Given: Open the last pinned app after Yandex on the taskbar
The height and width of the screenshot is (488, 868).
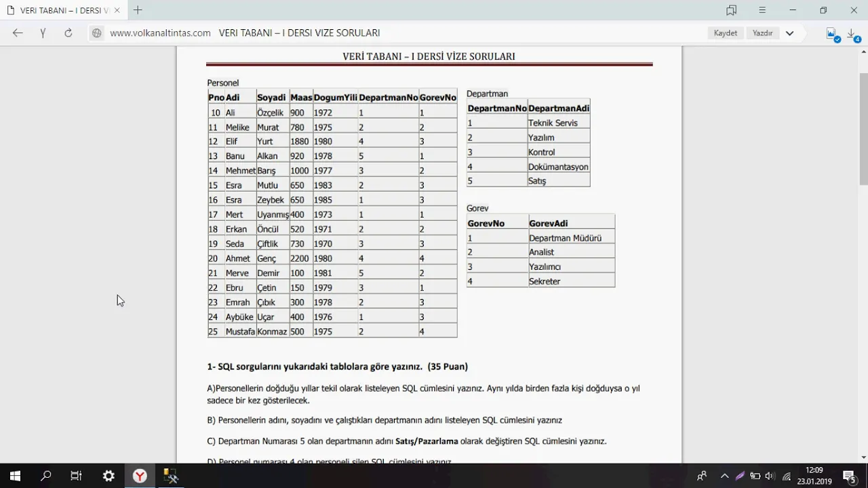Looking at the screenshot, I should (171, 476).
